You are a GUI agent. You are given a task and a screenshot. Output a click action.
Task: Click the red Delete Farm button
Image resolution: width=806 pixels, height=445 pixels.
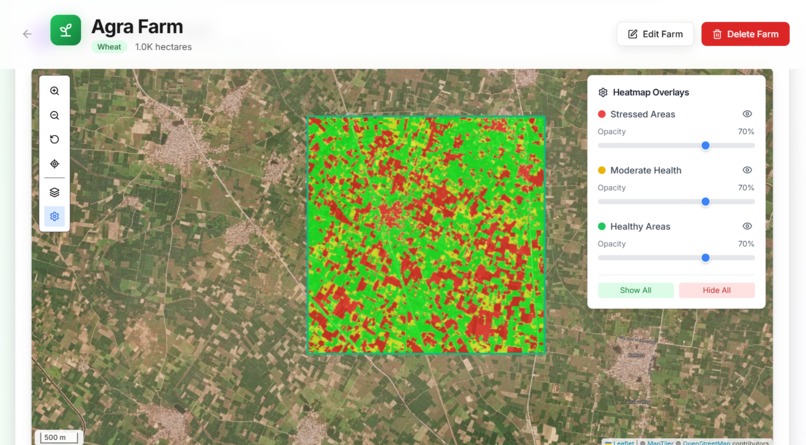pyautogui.click(x=745, y=34)
